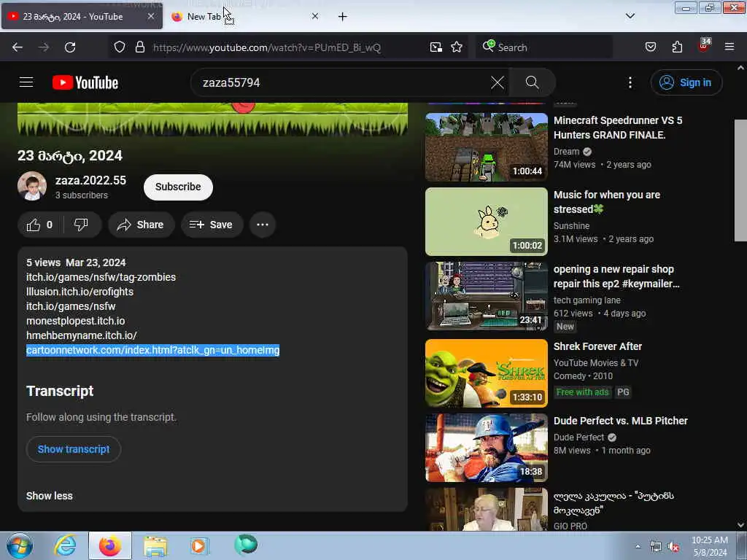Launch Internet Explorer from the taskbar
Viewport: 747px width, 560px height.
pyautogui.click(x=65, y=545)
